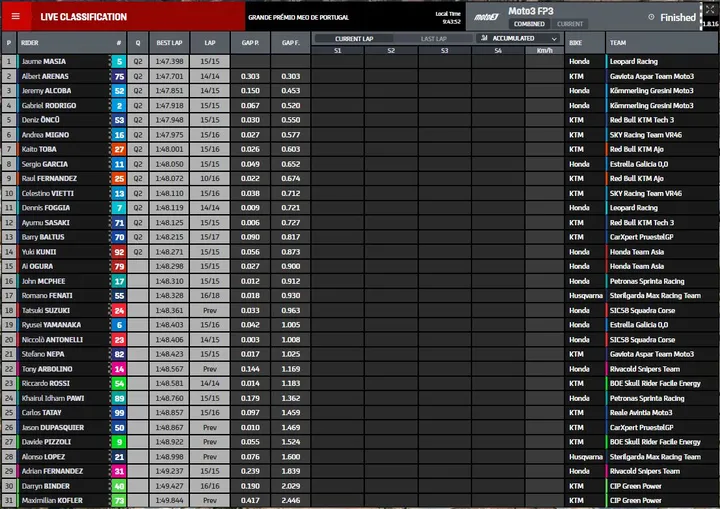Select rider Romano FENATI
720x509 pixels.
tap(47, 295)
